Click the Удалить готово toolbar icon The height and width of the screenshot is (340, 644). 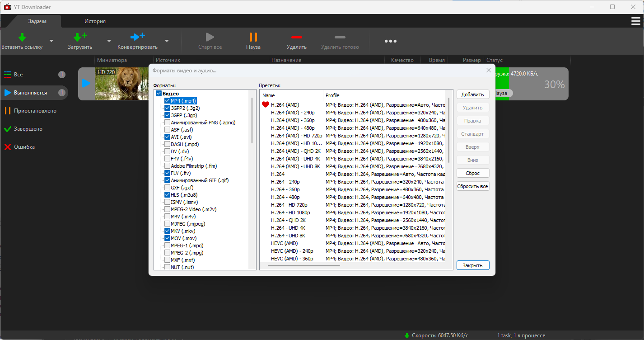(340, 37)
